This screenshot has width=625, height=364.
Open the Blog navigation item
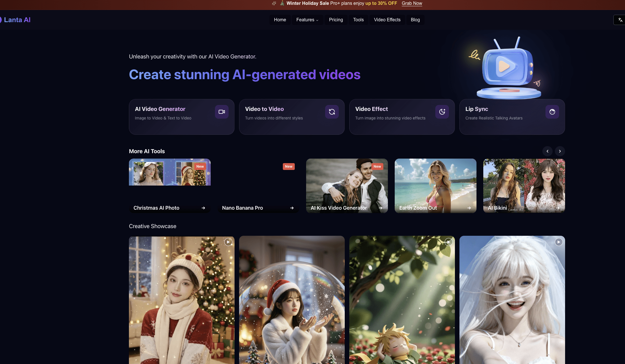click(415, 20)
